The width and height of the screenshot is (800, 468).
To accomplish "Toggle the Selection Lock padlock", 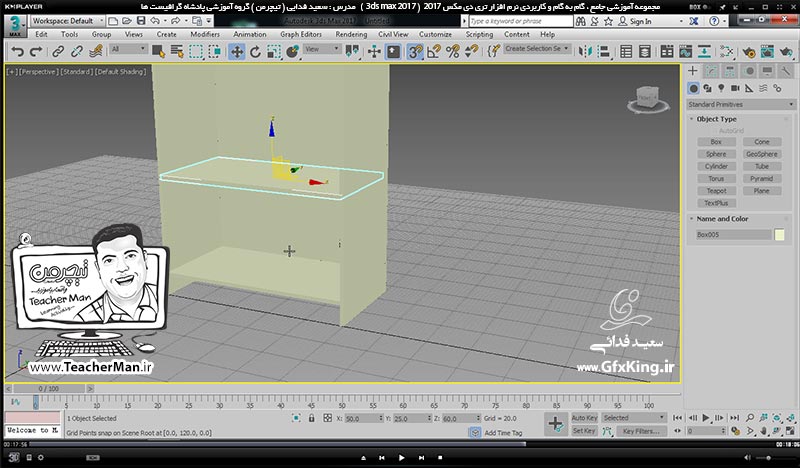I will [311, 418].
